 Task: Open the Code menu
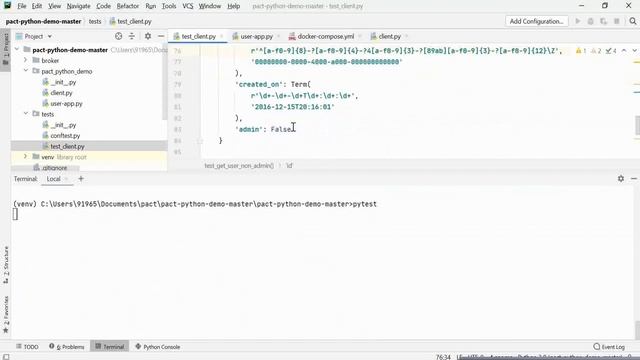103,6
